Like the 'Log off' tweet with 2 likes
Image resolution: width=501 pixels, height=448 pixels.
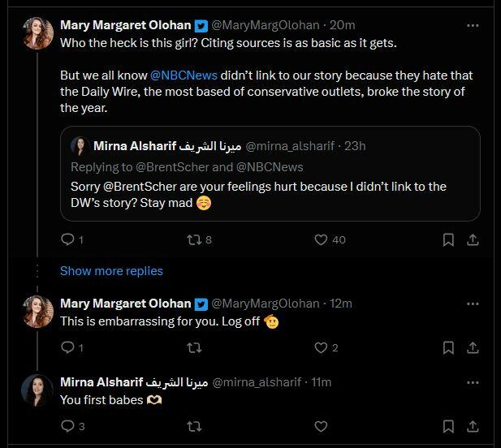coord(321,347)
